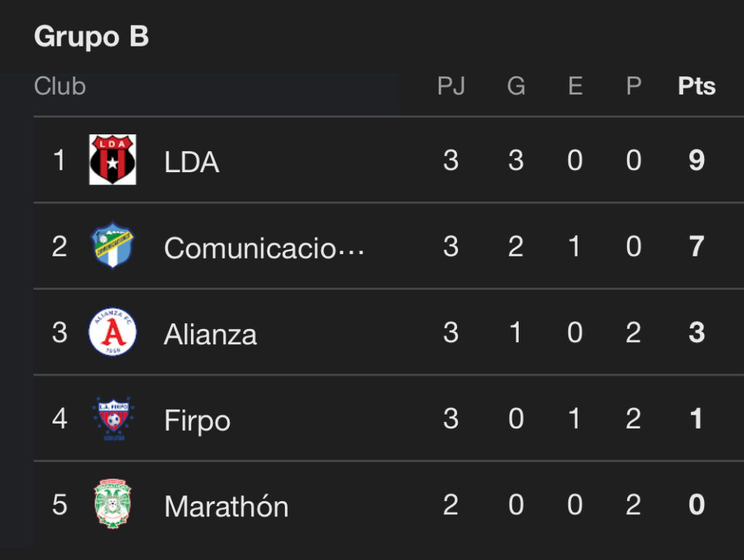744x560 pixels.
Task: Click the P column header
Action: pyautogui.click(x=634, y=86)
